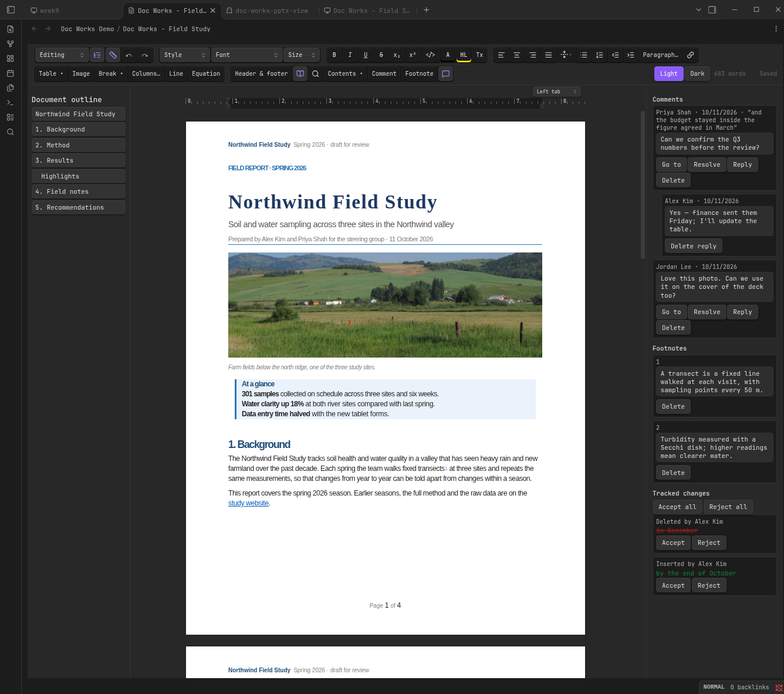This screenshot has width=784, height=694.
Task: Open the terminal icon in sidebar
Action: click(x=11, y=103)
